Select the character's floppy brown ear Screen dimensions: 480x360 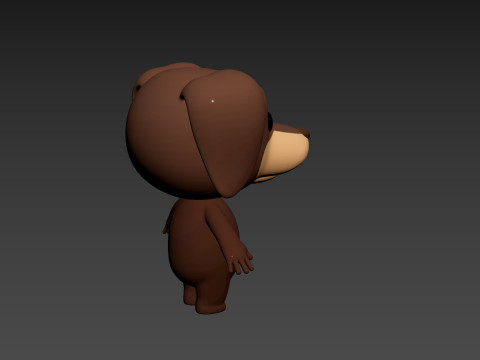pos(225,133)
